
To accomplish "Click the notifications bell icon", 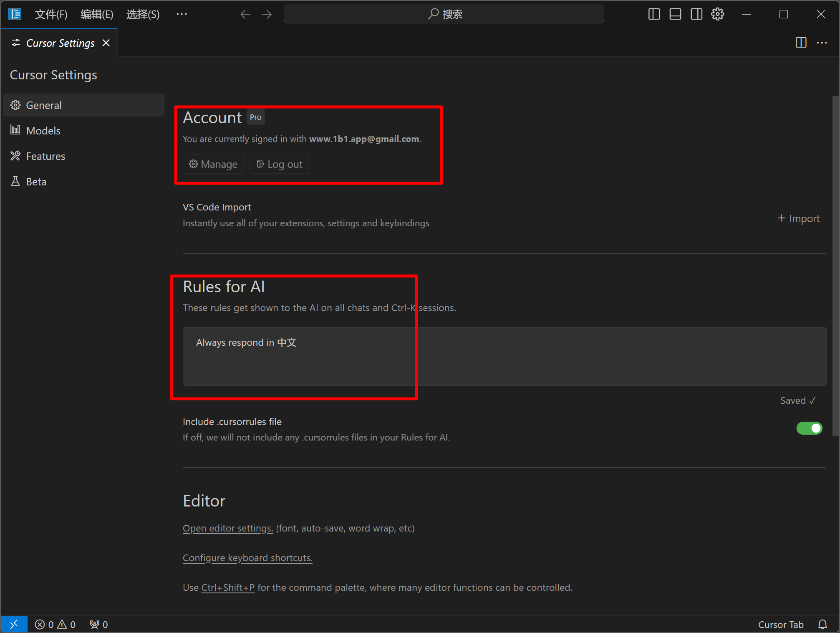I will tap(822, 624).
